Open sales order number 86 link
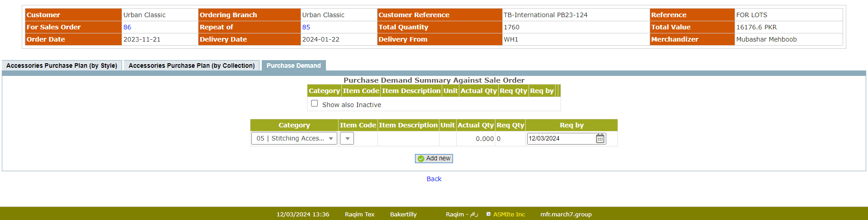This screenshot has height=220, width=868. tap(127, 27)
